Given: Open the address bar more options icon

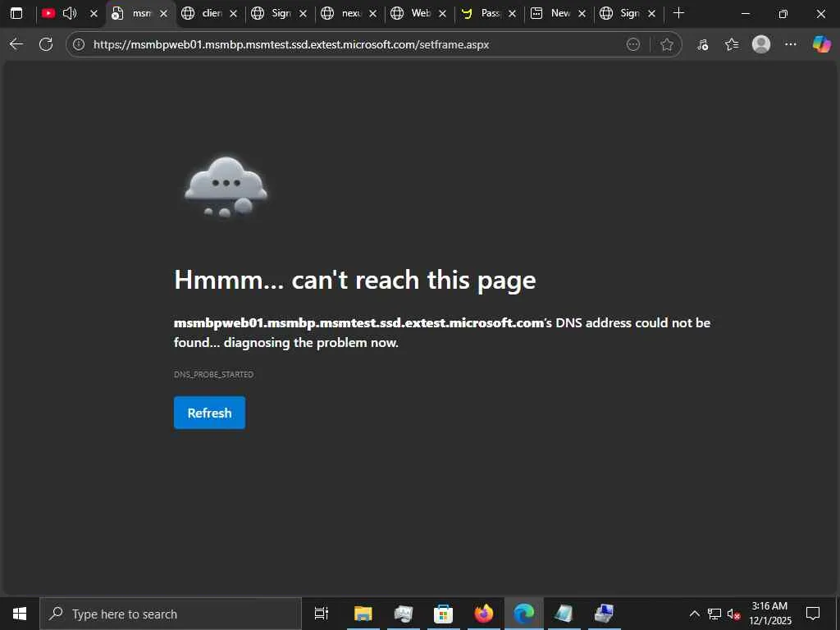Looking at the screenshot, I should [633, 44].
